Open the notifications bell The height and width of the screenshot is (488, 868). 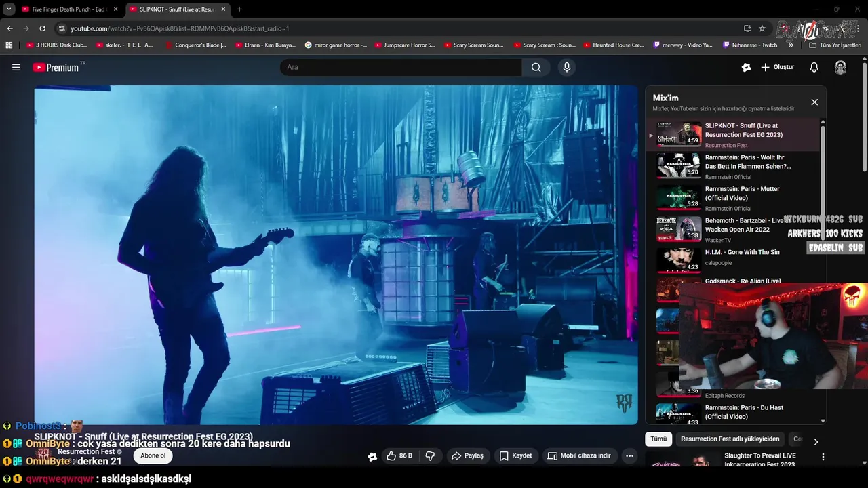click(814, 67)
